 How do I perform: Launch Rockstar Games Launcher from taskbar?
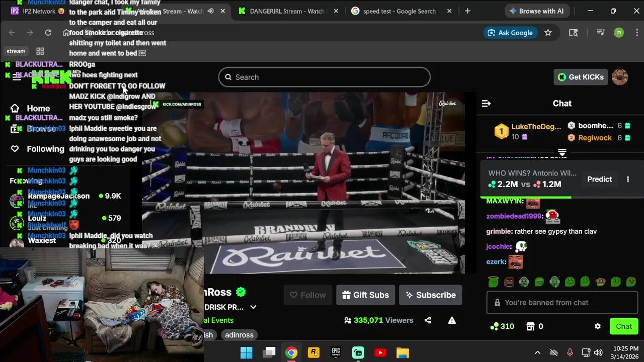coord(313,352)
